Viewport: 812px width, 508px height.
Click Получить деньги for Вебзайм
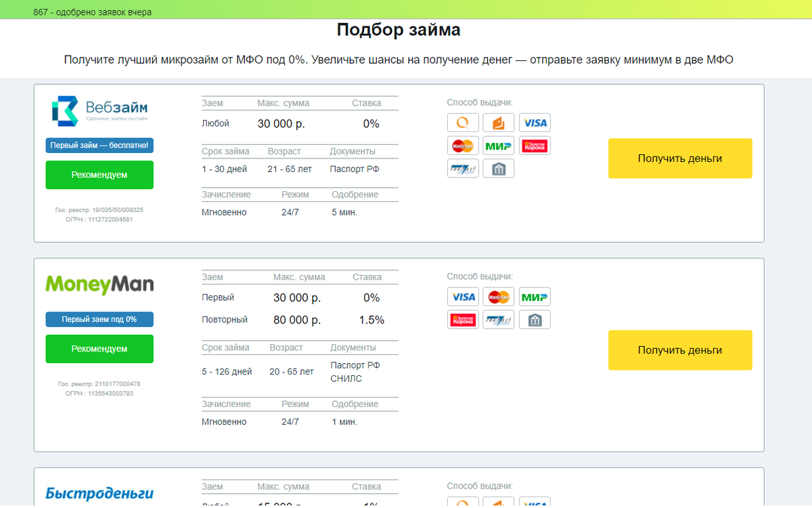(x=680, y=158)
